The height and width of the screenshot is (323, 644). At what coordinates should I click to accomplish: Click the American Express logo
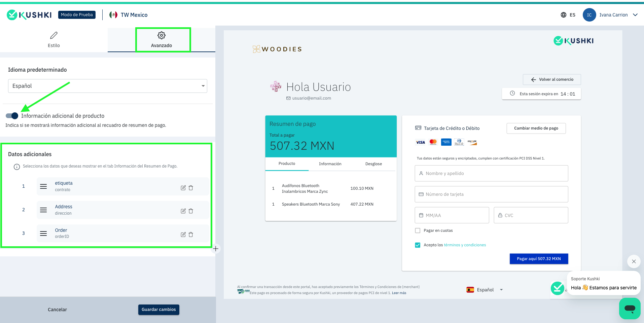(x=446, y=142)
